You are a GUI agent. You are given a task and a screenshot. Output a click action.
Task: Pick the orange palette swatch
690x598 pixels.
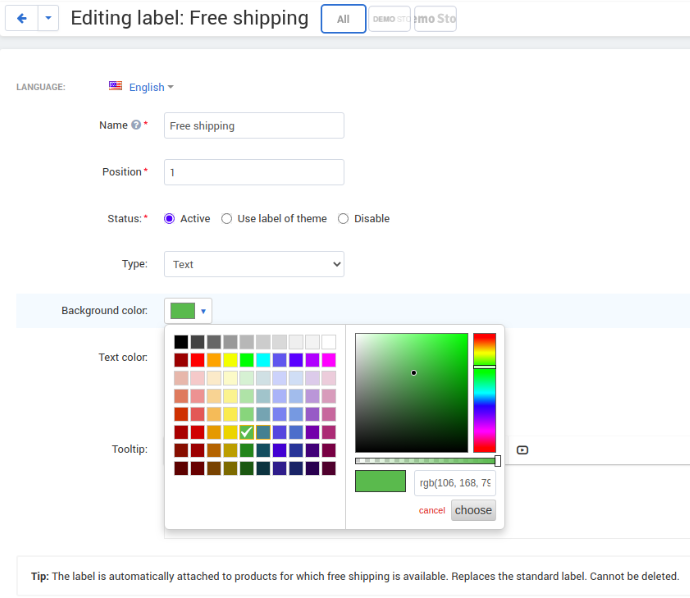(214, 360)
